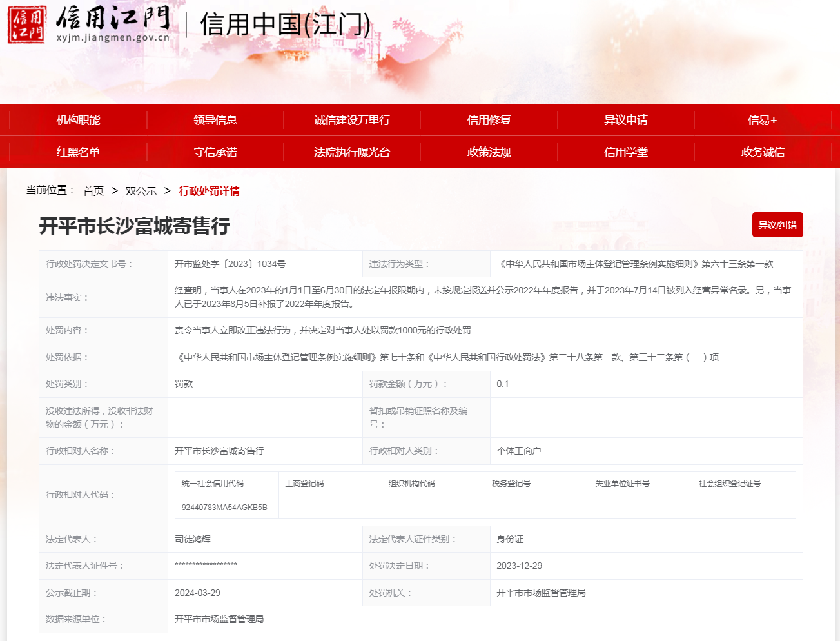The width and height of the screenshot is (840, 641).
Task: Open the 领导信息 menu item
Action: click(x=215, y=120)
